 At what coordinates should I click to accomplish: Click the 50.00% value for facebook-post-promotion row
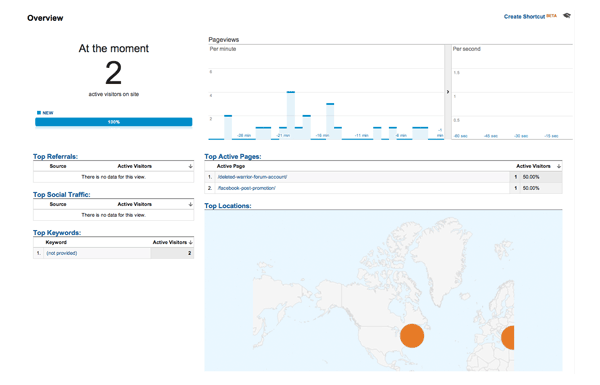pos(531,188)
